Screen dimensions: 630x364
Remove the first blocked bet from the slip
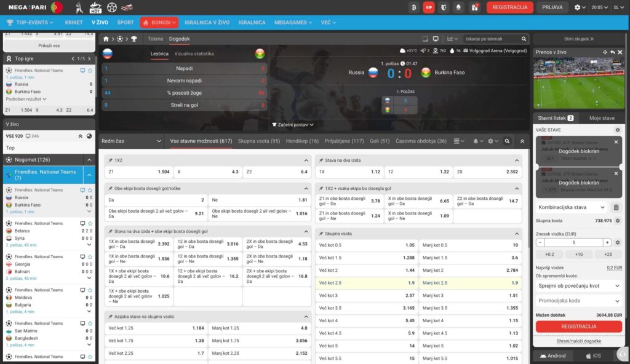point(616,142)
